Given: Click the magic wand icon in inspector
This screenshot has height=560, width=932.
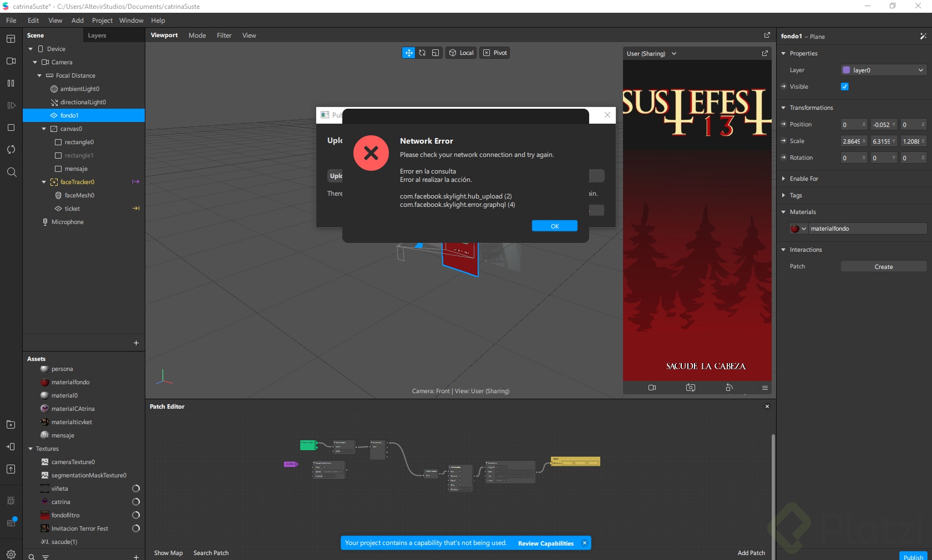Looking at the screenshot, I should [923, 36].
